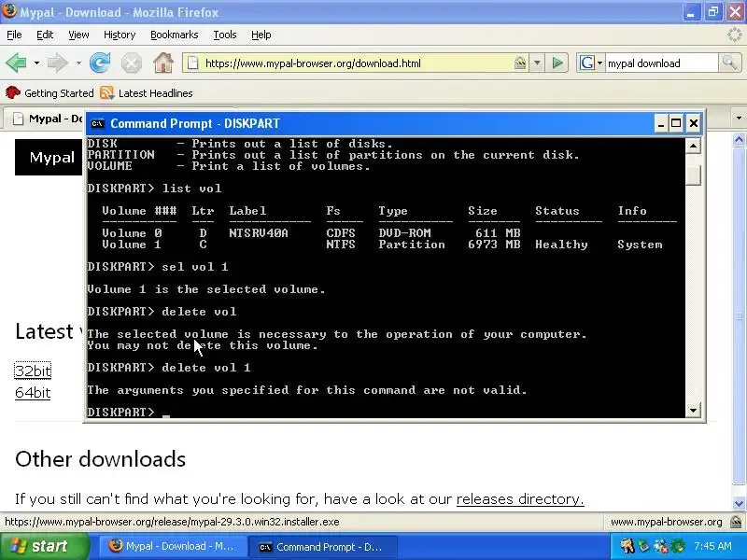Click the Firefox page scroll up arrow
This screenshot has height=560, width=747.
pos(739,139)
